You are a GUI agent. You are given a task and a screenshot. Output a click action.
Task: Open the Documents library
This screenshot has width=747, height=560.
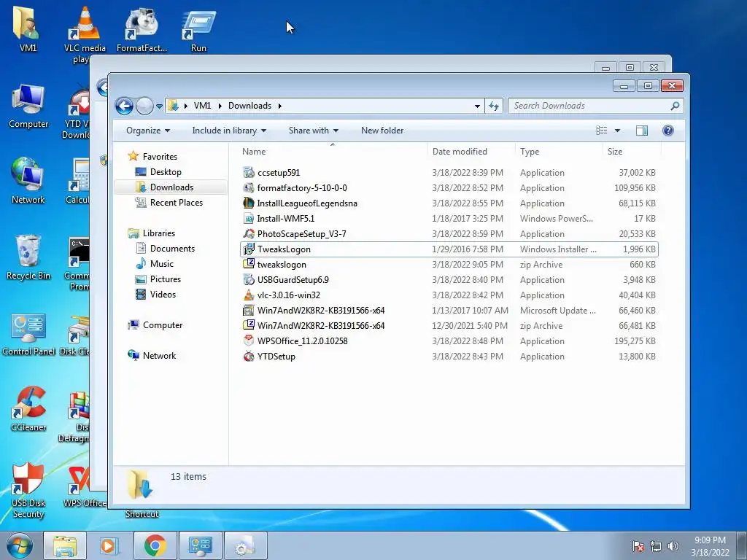click(x=165, y=248)
